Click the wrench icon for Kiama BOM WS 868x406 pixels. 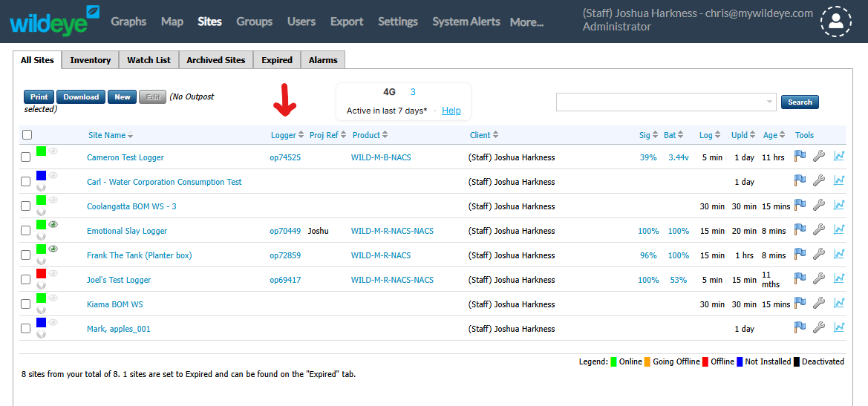819,304
